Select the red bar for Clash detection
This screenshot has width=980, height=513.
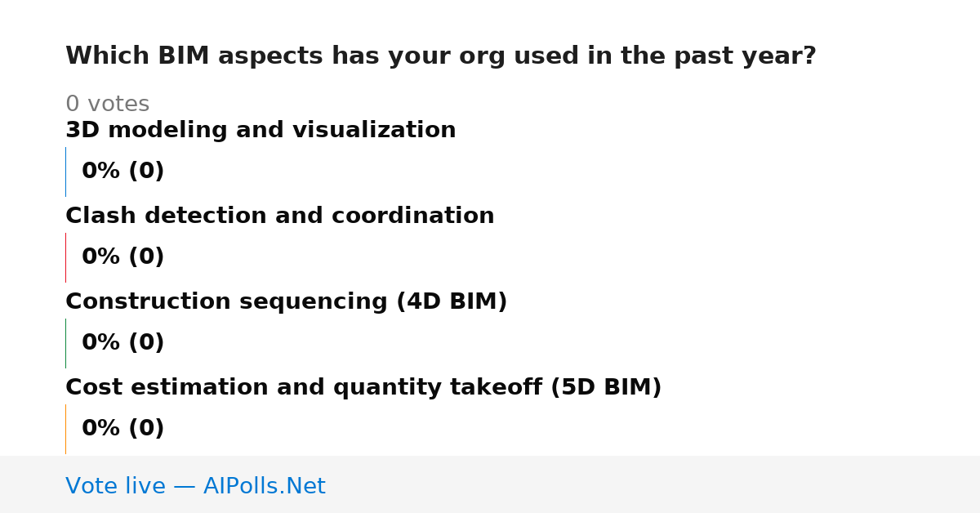[x=65, y=257]
